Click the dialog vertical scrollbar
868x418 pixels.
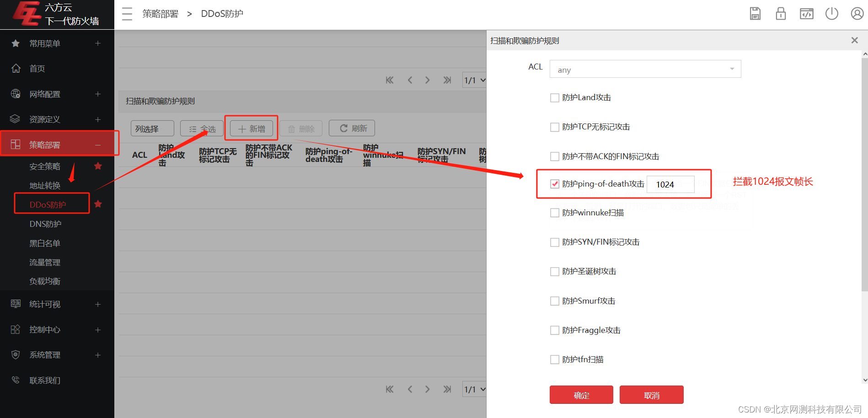click(x=864, y=174)
